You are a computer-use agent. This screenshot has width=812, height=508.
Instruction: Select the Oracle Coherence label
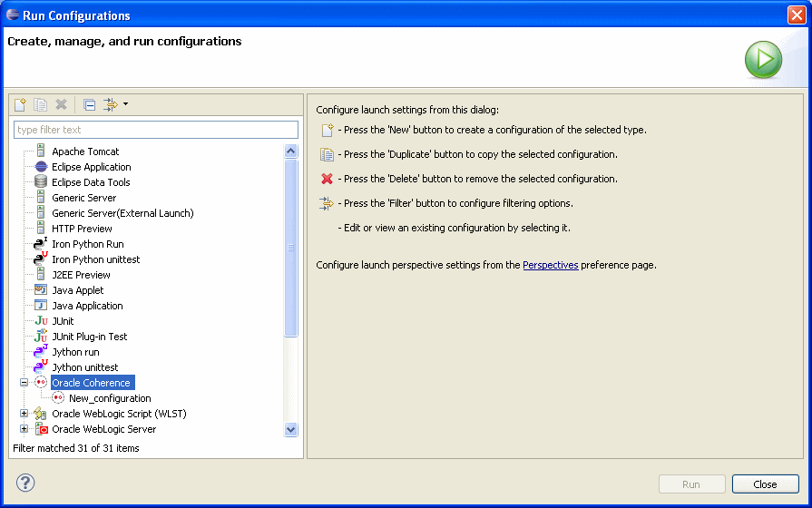point(91,383)
